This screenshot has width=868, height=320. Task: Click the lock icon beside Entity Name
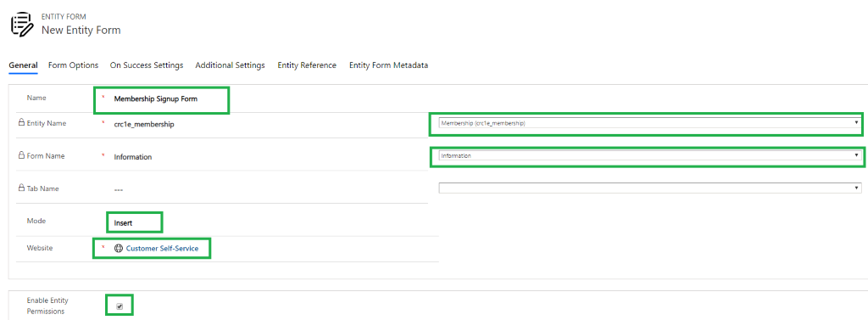point(21,123)
